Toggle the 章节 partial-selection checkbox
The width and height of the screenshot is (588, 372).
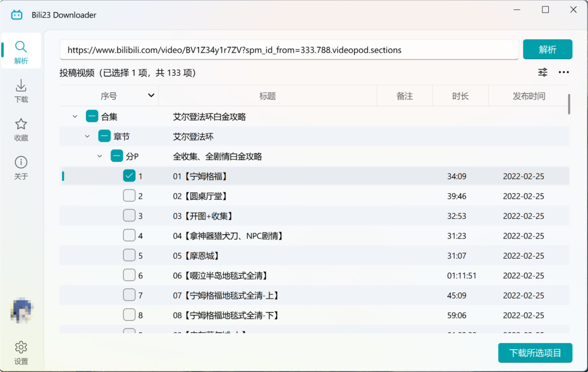104,136
